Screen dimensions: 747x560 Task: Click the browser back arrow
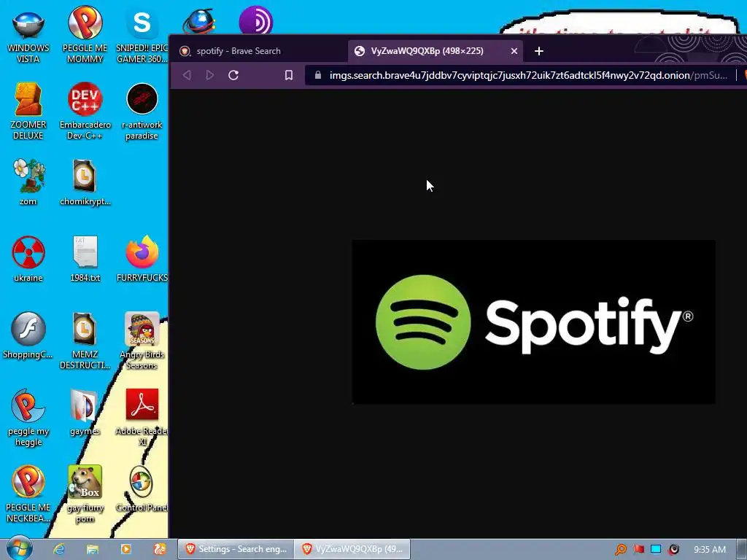tap(187, 75)
